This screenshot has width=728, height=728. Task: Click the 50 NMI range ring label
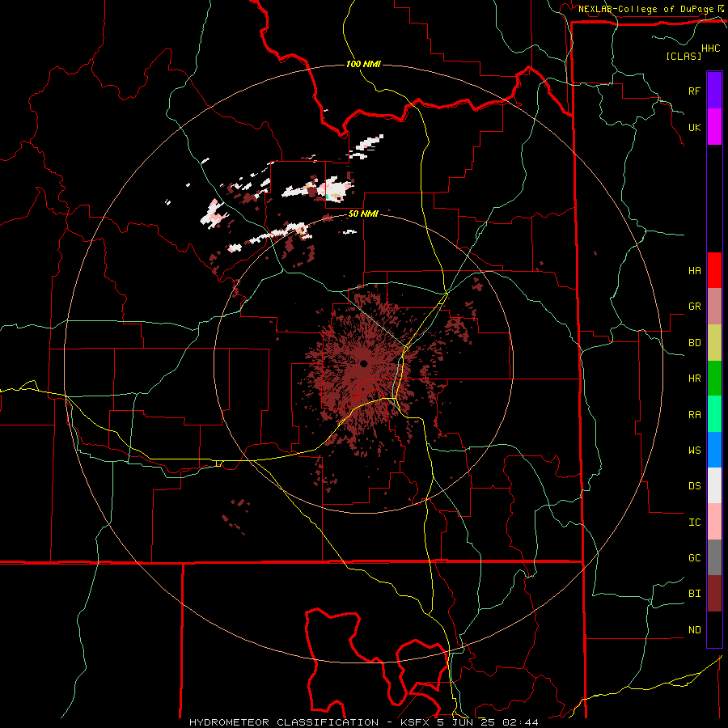click(x=363, y=214)
